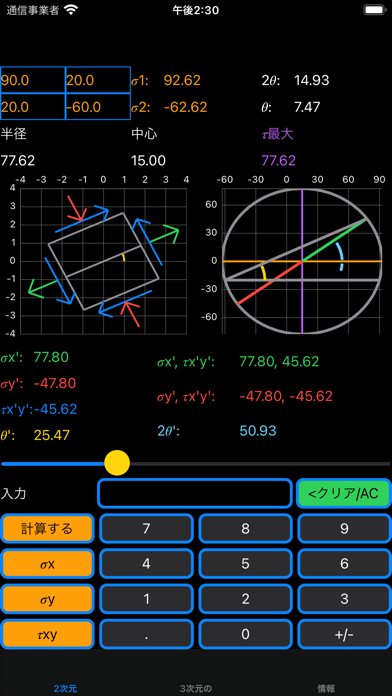Click the θ value 7.47
The height and width of the screenshot is (696, 392).
click(307, 107)
